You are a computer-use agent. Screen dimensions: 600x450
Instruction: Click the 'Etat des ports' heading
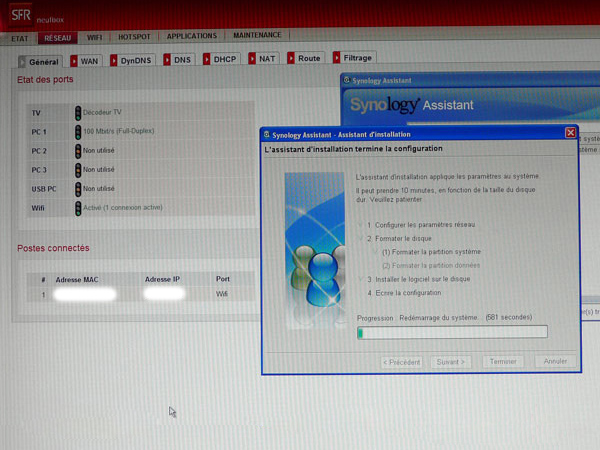tap(45, 80)
